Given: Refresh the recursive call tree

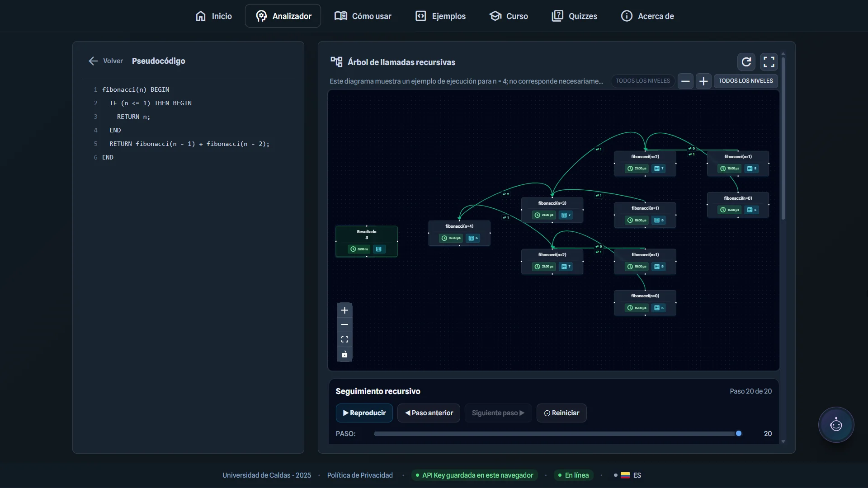Looking at the screenshot, I should (746, 62).
